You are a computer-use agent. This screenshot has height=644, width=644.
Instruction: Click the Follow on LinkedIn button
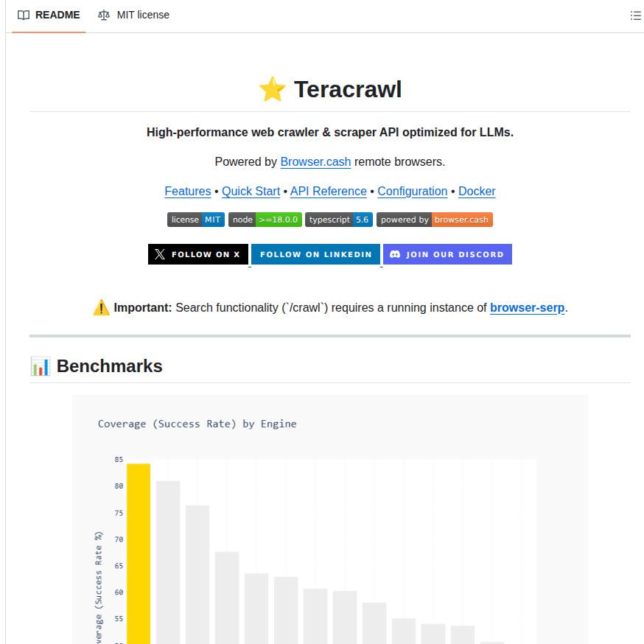coord(315,253)
